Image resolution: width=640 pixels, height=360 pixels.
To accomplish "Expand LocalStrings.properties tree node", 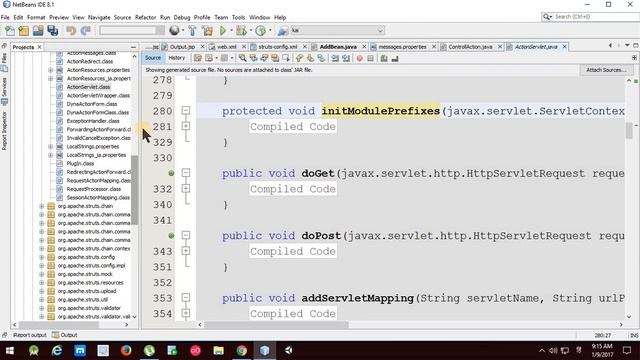I will pos(51,147).
